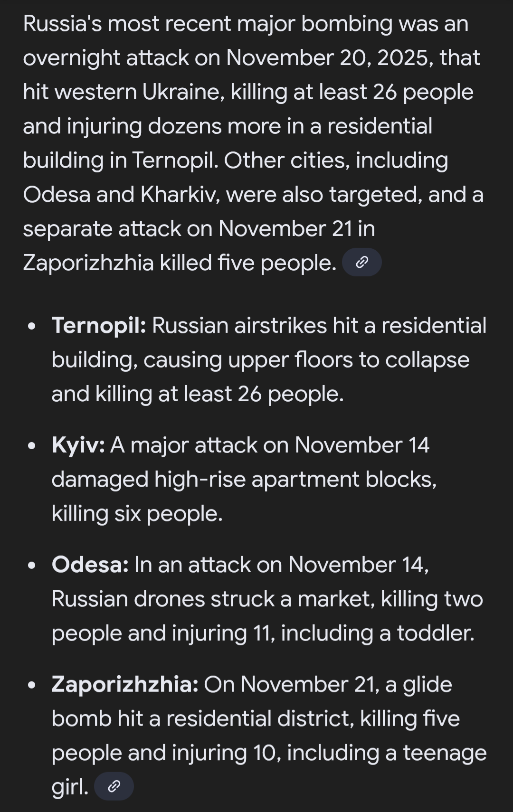This screenshot has width=513, height=812.
Task: Click "damaged high-rise apartment blocks" text
Action: pos(243,480)
